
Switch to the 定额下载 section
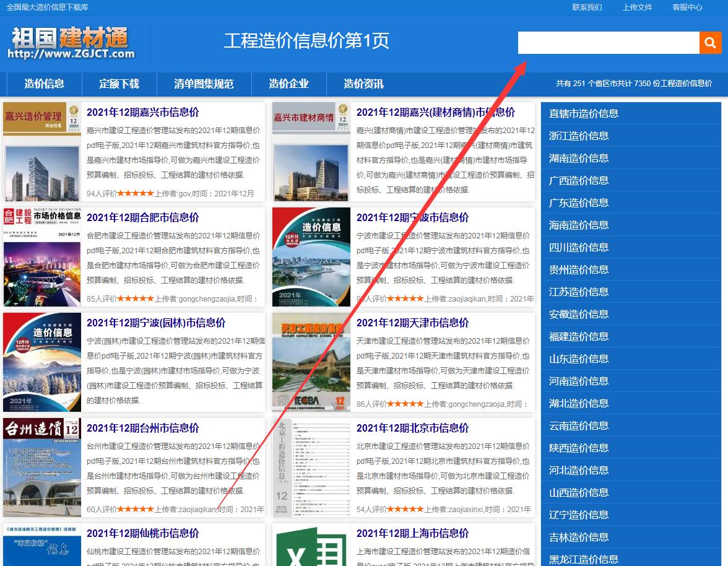(119, 84)
